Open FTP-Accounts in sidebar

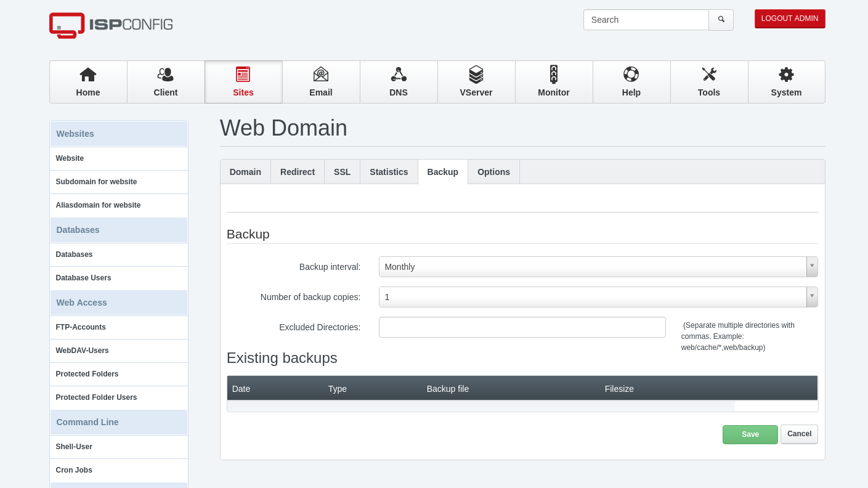coord(119,327)
